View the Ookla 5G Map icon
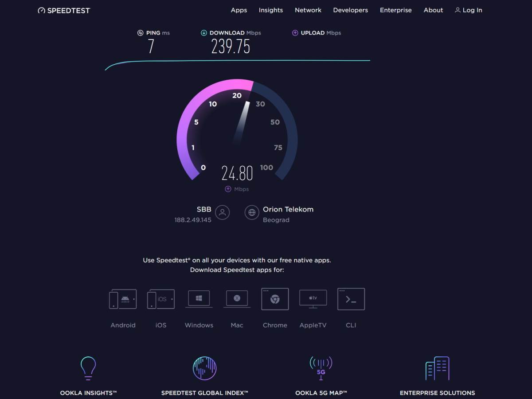The image size is (532, 399). click(321, 368)
